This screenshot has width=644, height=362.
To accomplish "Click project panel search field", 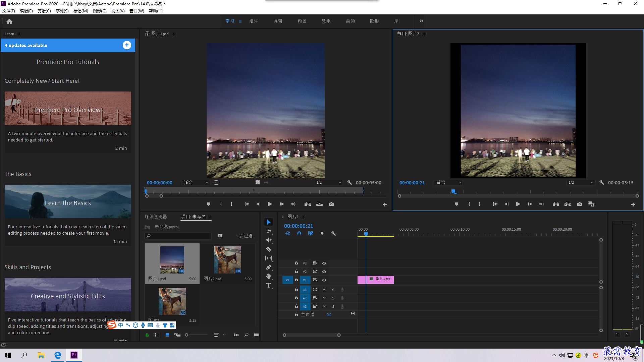I will pyautogui.click(x=178, y=236).
